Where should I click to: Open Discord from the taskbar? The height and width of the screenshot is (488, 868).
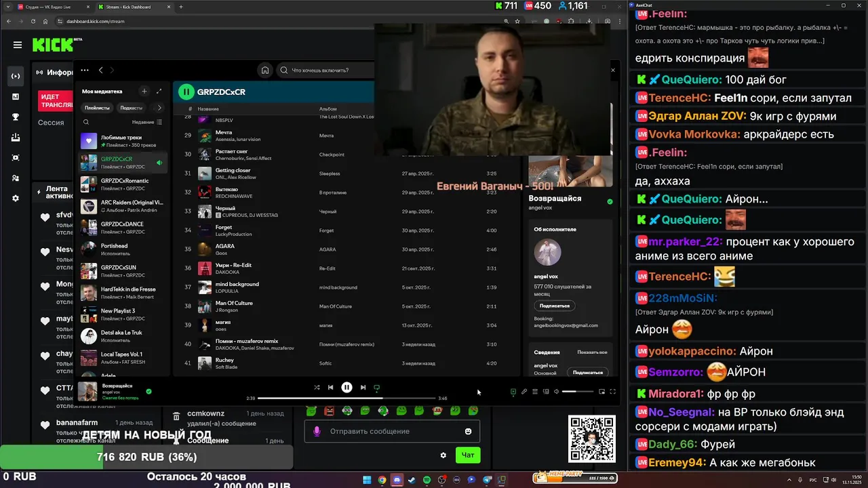397,480
